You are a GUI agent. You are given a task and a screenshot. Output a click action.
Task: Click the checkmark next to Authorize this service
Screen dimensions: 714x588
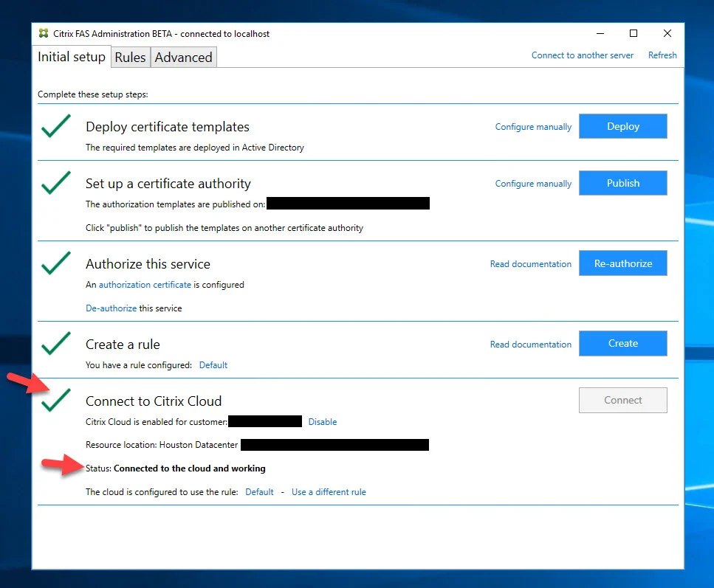[56, 263]
